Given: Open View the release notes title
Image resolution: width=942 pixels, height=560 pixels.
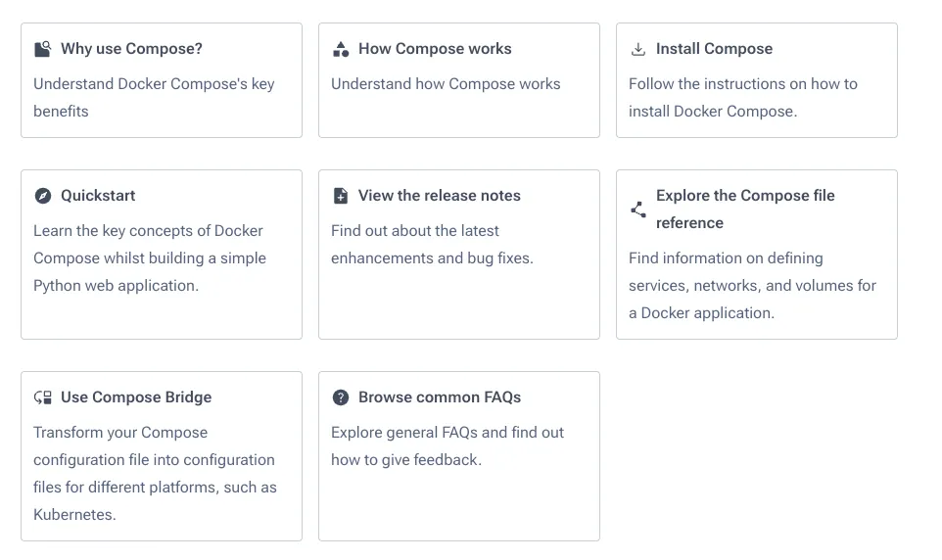Looking at the screenshot, I should 440,196.
